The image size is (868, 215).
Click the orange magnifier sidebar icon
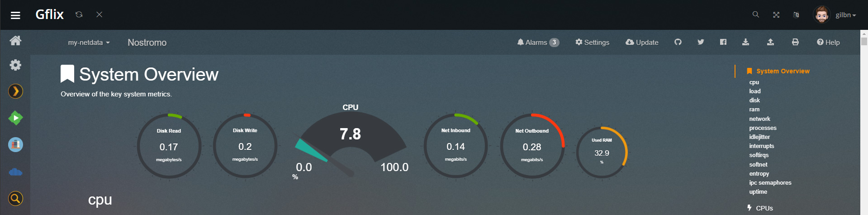[15, 198]
